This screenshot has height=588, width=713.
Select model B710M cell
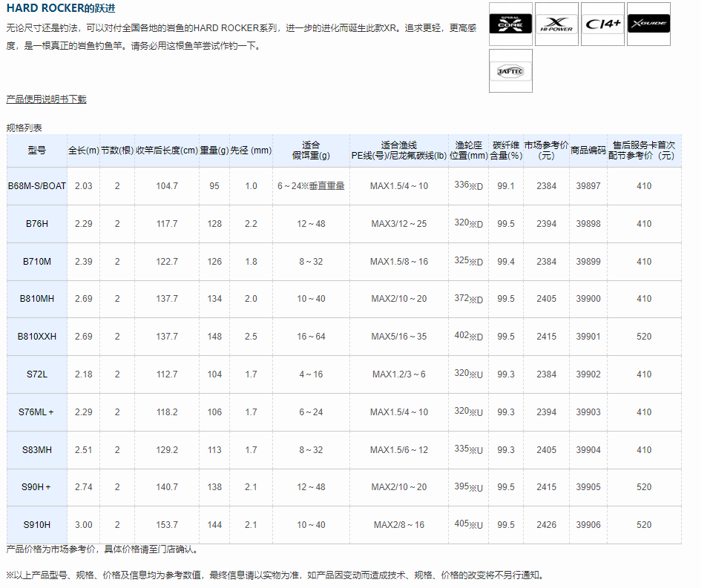pyautogui.click(x=37, y=261)
